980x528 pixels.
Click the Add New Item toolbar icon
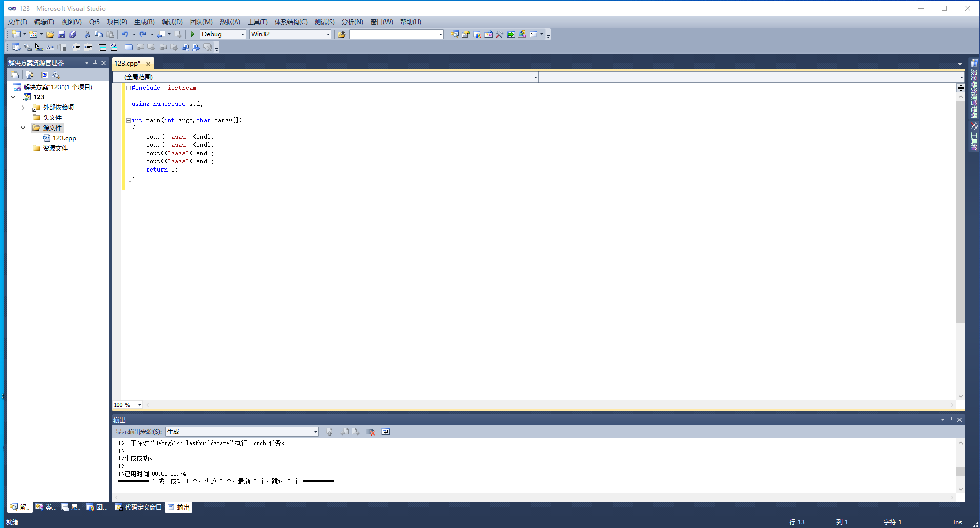pyautogui.click(x=33, y=34)
